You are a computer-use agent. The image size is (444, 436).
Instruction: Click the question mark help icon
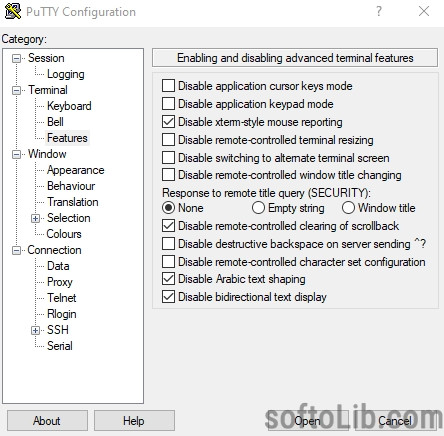point(379,12)
